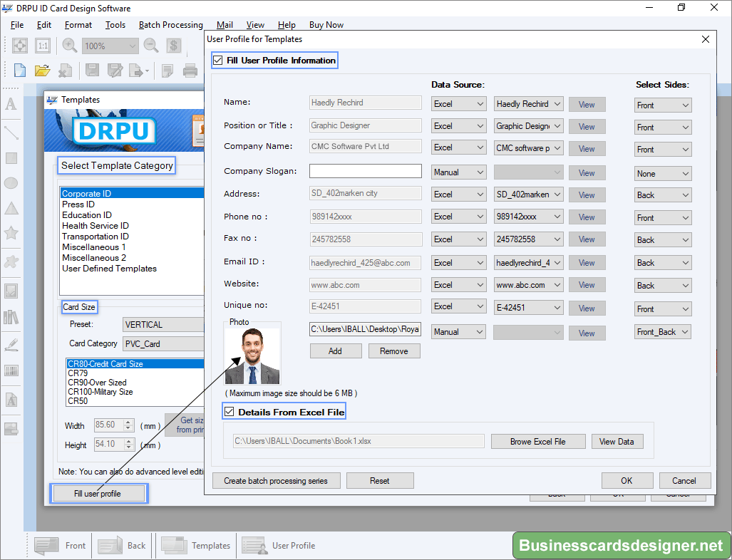Viewport: 732px width, 560px height.
Task: Click the save disk icon
Action: coord(92,71)
